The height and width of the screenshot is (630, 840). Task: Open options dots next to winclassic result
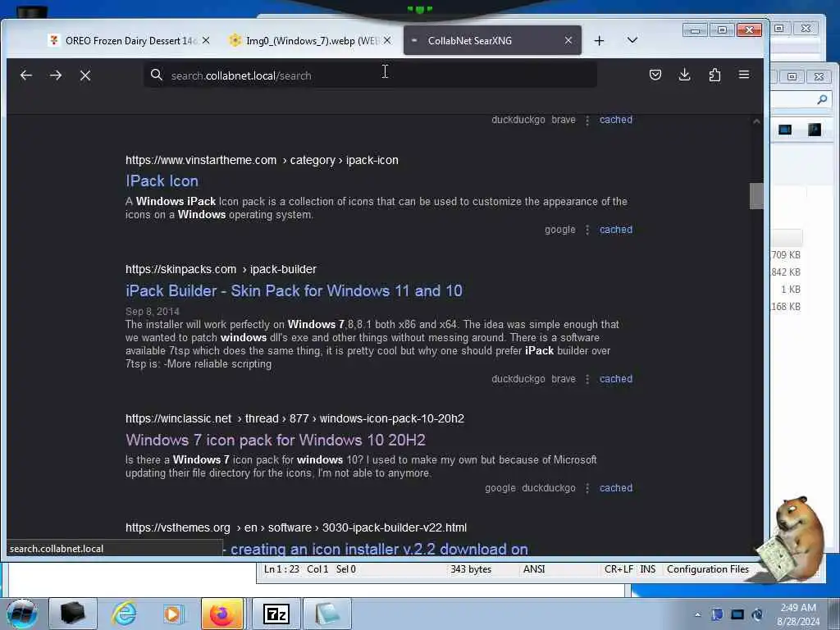coord(587,489)
